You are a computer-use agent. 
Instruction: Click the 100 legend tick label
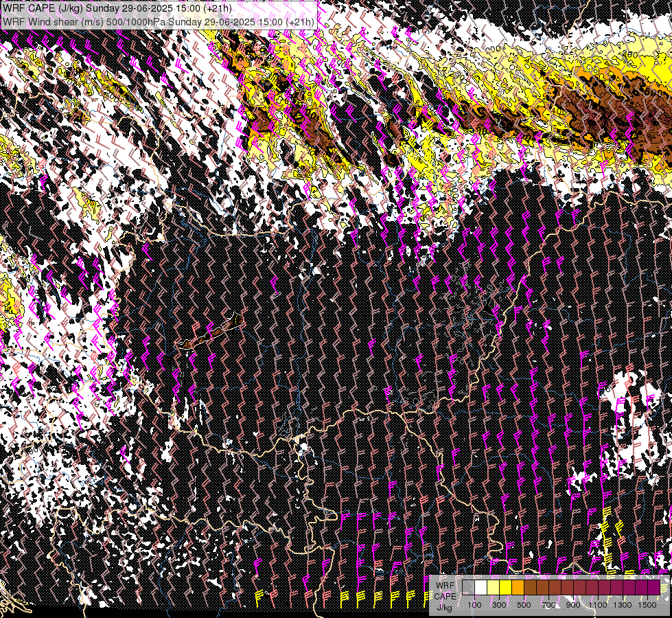click(x=474, y=605)
